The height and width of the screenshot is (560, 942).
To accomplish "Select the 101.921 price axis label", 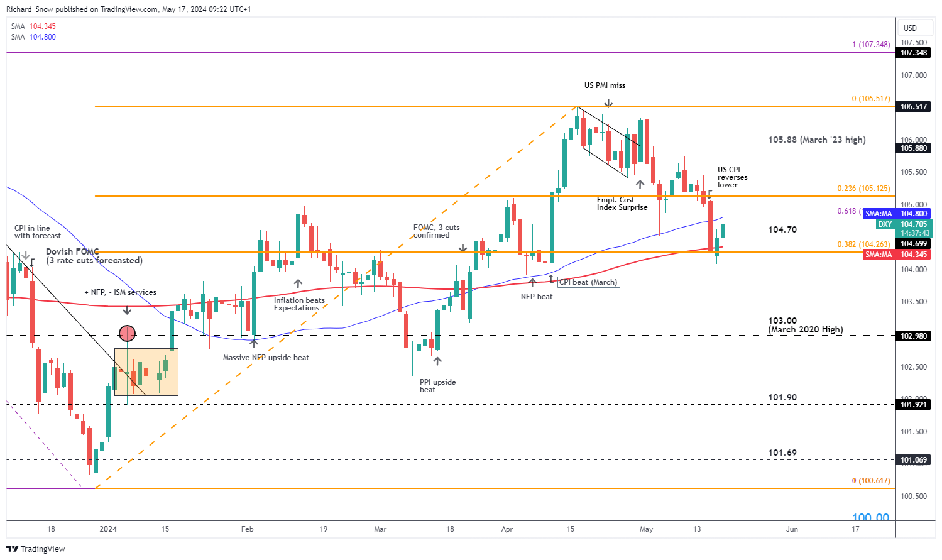I will tap(914, 405).
